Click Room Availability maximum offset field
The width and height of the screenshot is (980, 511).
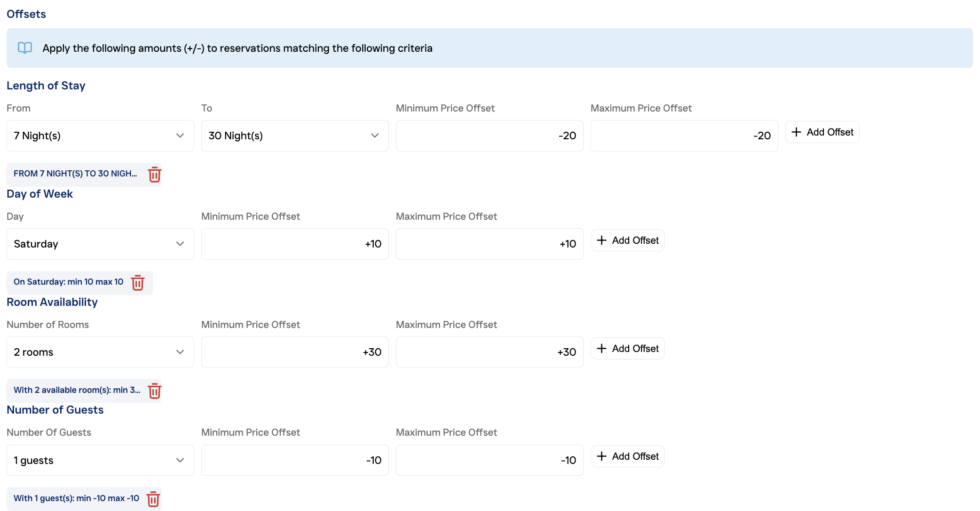coord(489,352)
